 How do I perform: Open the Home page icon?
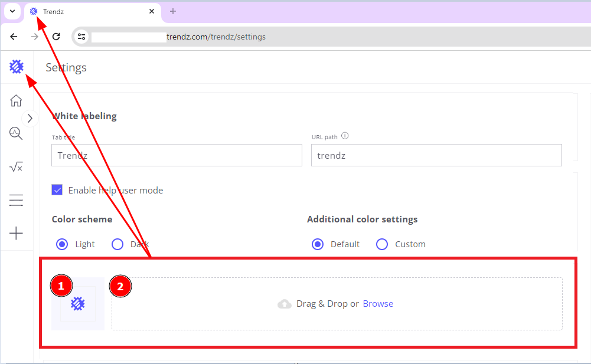click(x=17, y=101)
